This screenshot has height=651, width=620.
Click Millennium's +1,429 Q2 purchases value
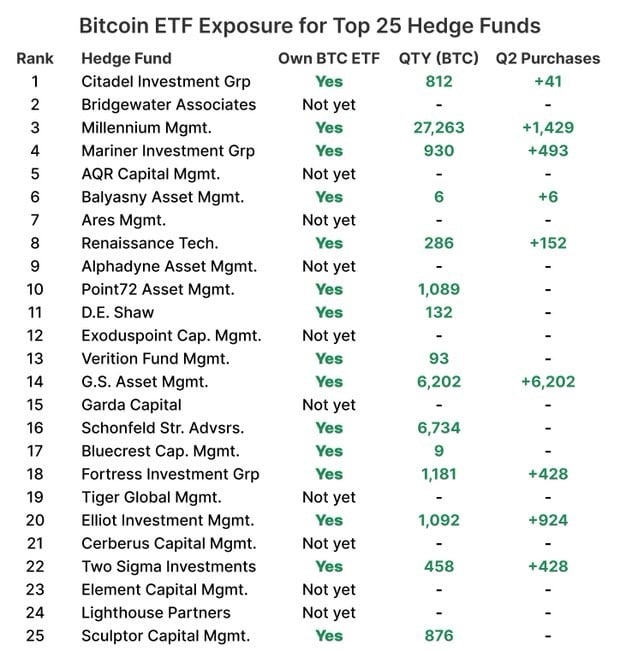pos(547,127)
